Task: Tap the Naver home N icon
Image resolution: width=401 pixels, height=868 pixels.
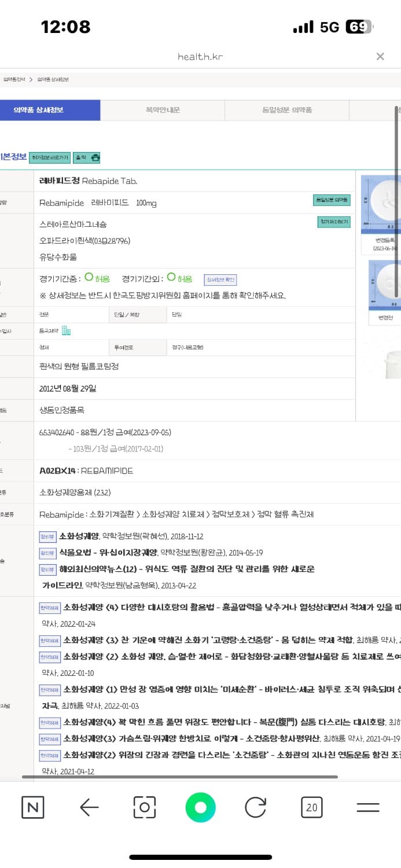Action: click(x=32, y=807)
